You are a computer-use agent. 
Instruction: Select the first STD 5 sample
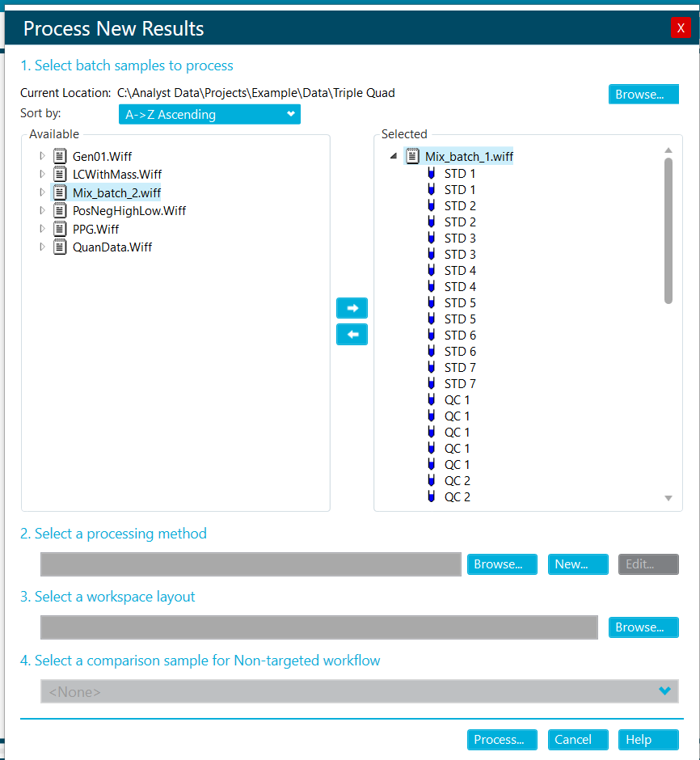(460, 303)
